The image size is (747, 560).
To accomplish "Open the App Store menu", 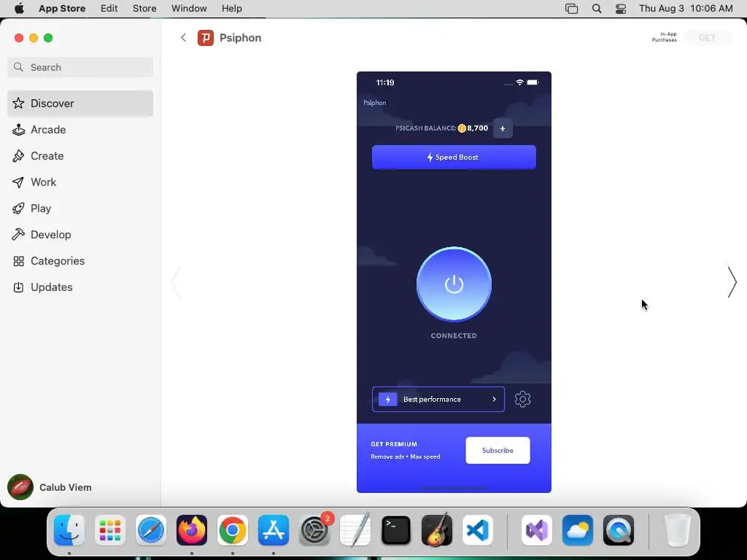I will pyautogui.click(x=62, y=9).
